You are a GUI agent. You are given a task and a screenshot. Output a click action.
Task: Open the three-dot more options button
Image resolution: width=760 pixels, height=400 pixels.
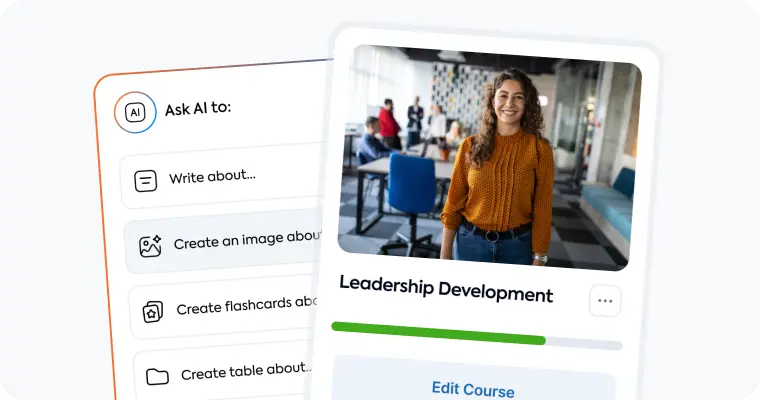605,301
